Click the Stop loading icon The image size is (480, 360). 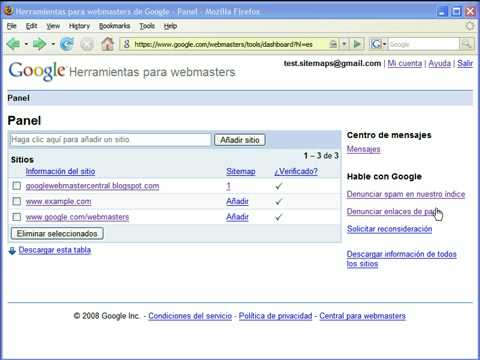(x=87, y=44)
